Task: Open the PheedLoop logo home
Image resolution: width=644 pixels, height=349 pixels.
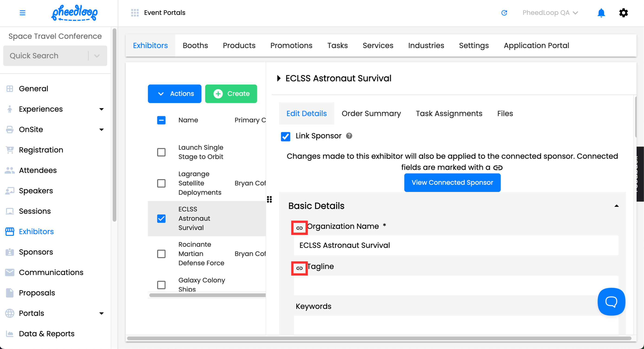Action: pos(74,13)
